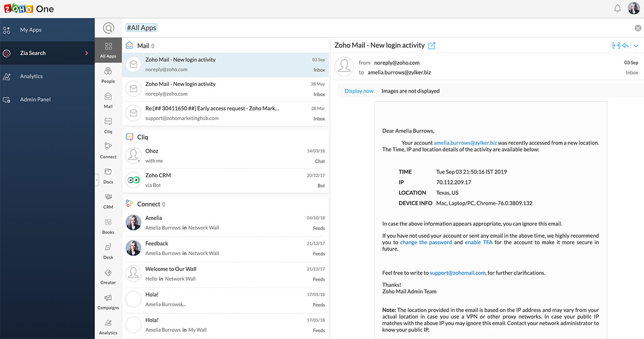Reply to the email with arrow icon
Image resolution: width=644 pixels, height=339 pixels.
[x=625, y=45]
